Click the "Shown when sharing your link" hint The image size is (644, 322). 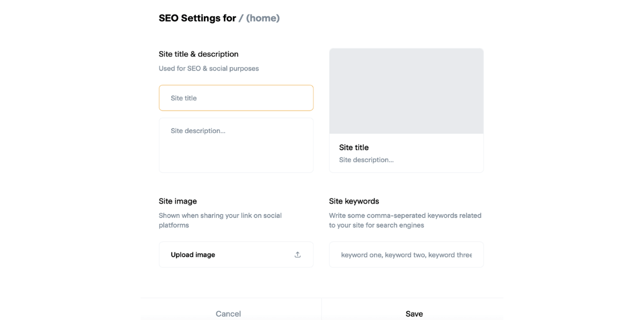point(220,221)
